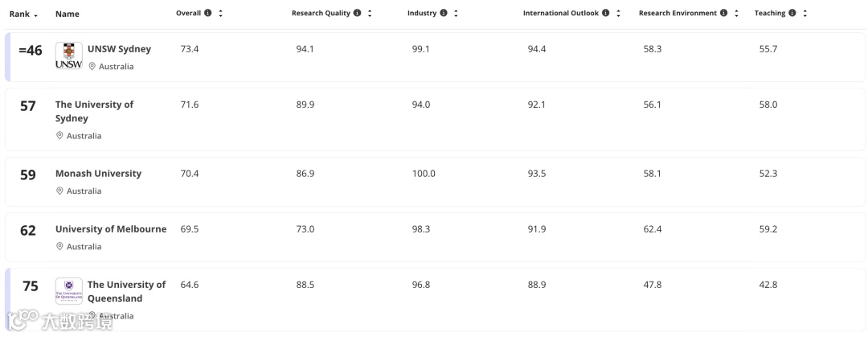868x337 pixels.
Task: Sort by Overall score arrows
Action: pos(220,14)
